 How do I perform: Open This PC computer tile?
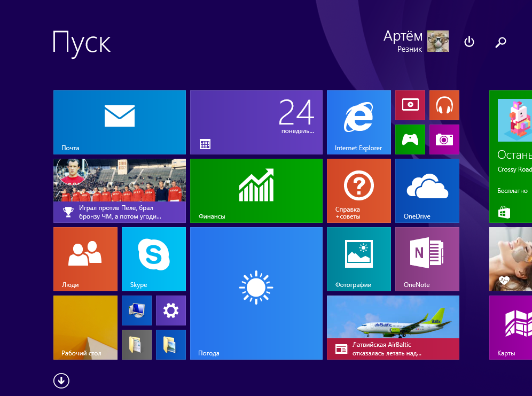[x=137, y=310]
